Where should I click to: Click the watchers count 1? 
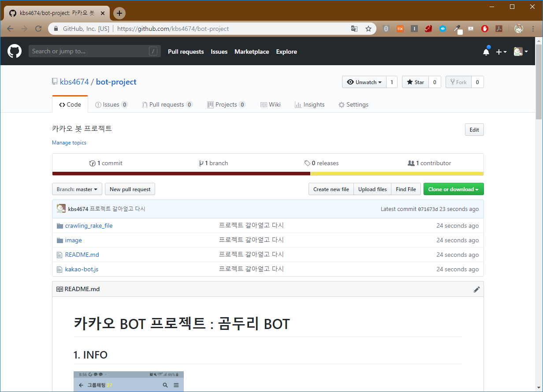(391, 82)
